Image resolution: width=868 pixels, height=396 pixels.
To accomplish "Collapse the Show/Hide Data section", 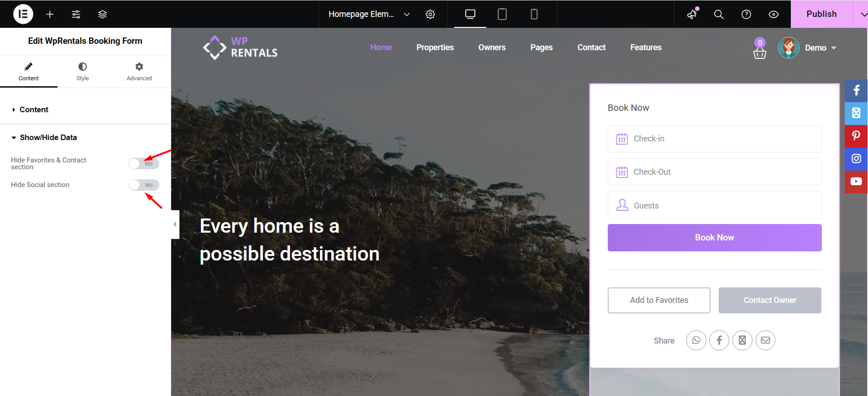I will point(48,137).
